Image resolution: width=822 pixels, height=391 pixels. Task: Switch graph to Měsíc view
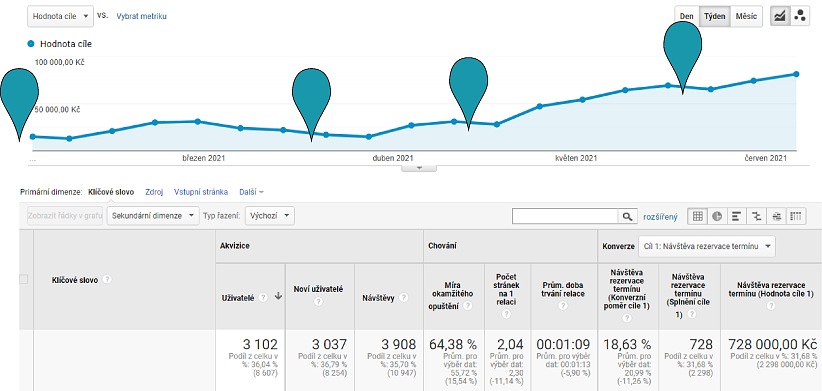point(746,16)
